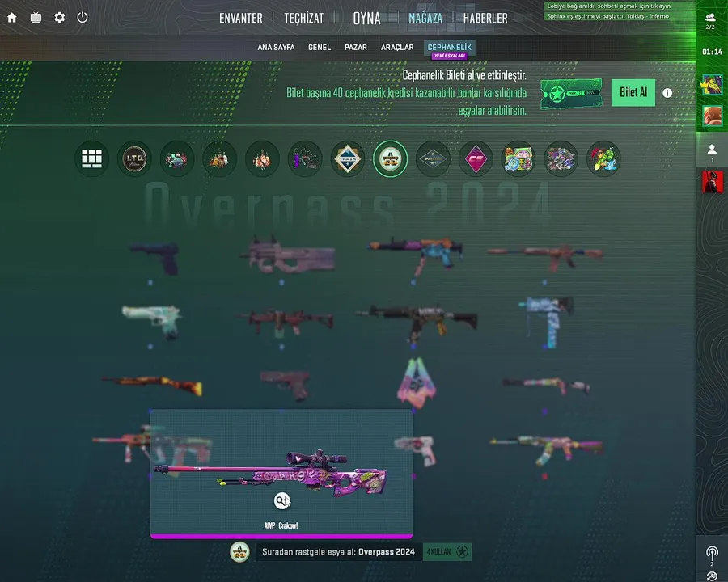The height and width of the screenshot is (582, 728).
Task: Click the first lobby member avatar
Action: point(712,84)
